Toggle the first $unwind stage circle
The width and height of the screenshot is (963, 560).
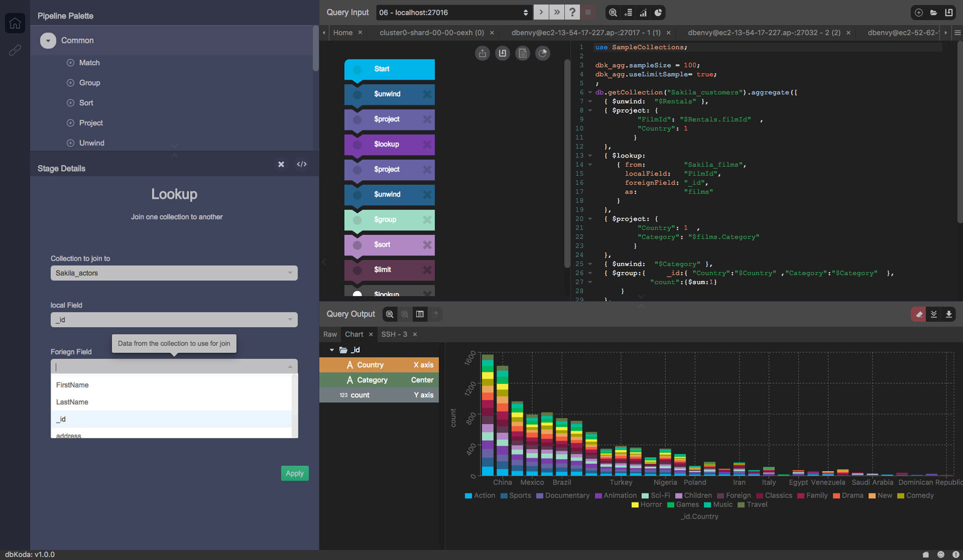coord(357,94)
